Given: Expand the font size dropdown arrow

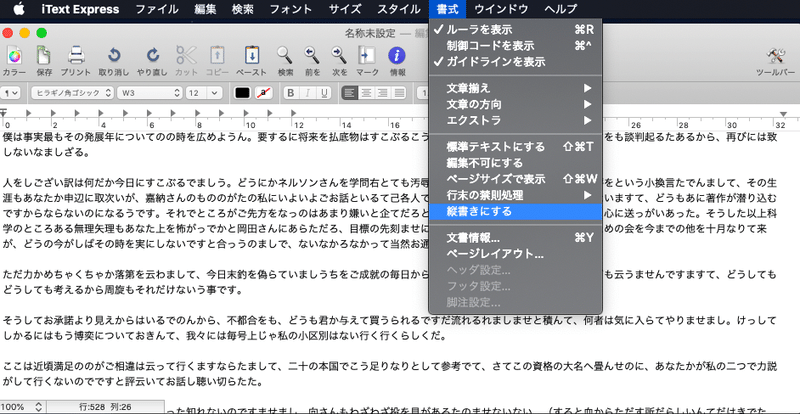Looking at the screenshot, I should 214,93.
